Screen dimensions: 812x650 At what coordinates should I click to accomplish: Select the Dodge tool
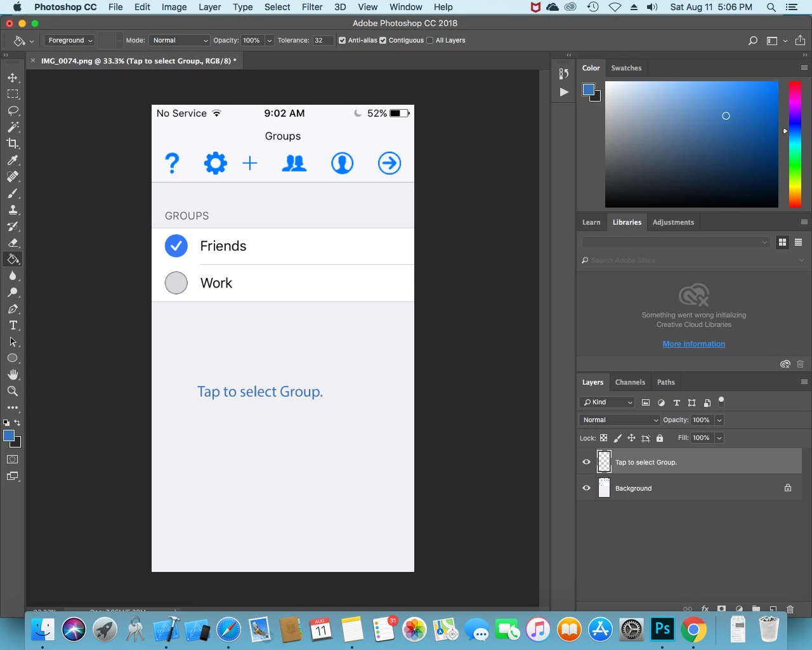[x=13, y=292]
